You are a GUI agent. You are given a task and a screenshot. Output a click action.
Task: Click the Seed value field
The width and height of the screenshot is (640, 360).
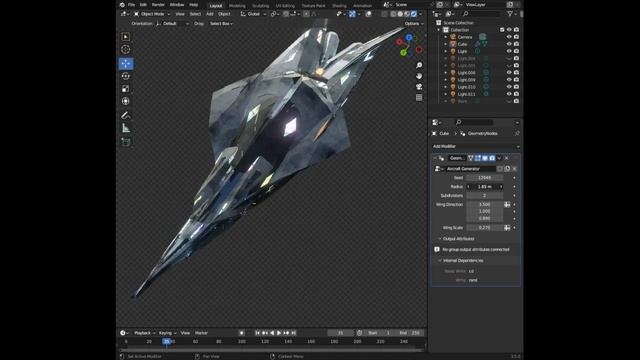tap(484, 178)
